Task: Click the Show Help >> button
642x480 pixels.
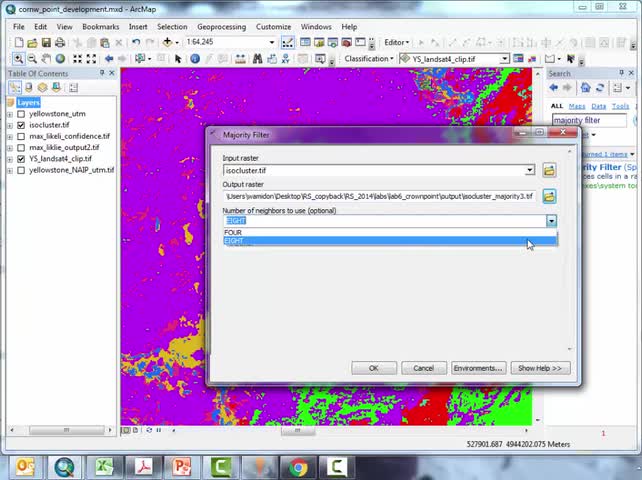Action: [x=540, y=368]
